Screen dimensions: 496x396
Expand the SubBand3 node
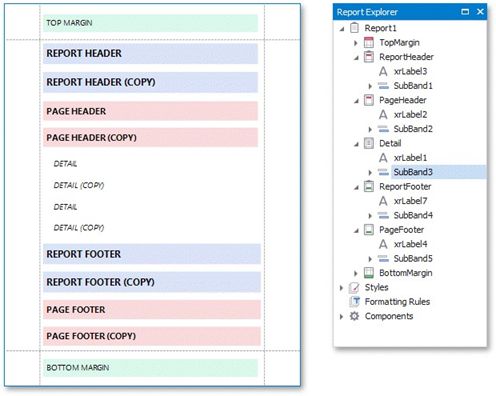click(370, 172)
